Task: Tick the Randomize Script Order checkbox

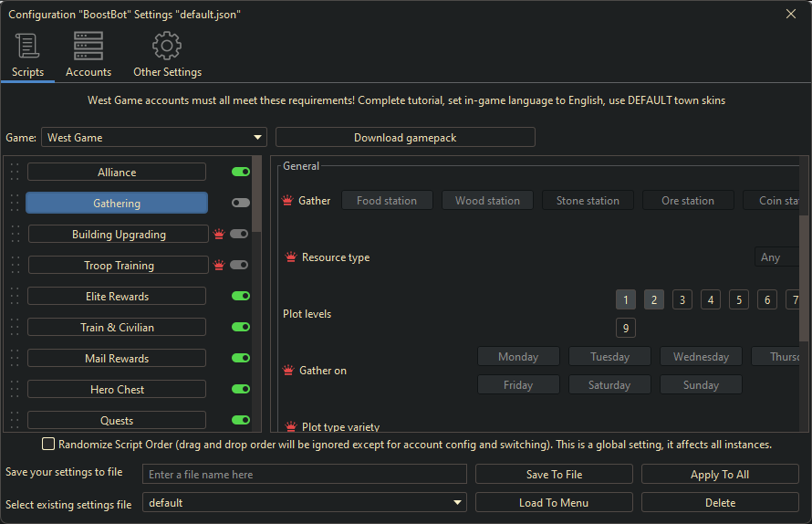Action: point(48,445)
